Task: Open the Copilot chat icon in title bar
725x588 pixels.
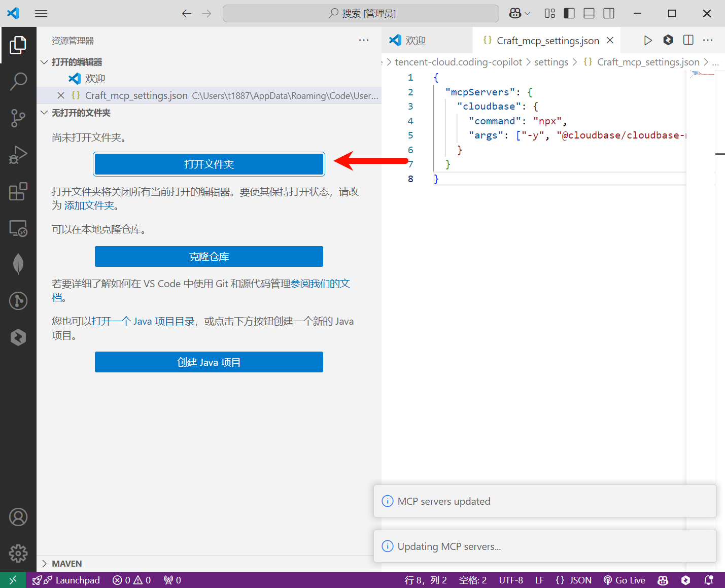Action: 515,13
